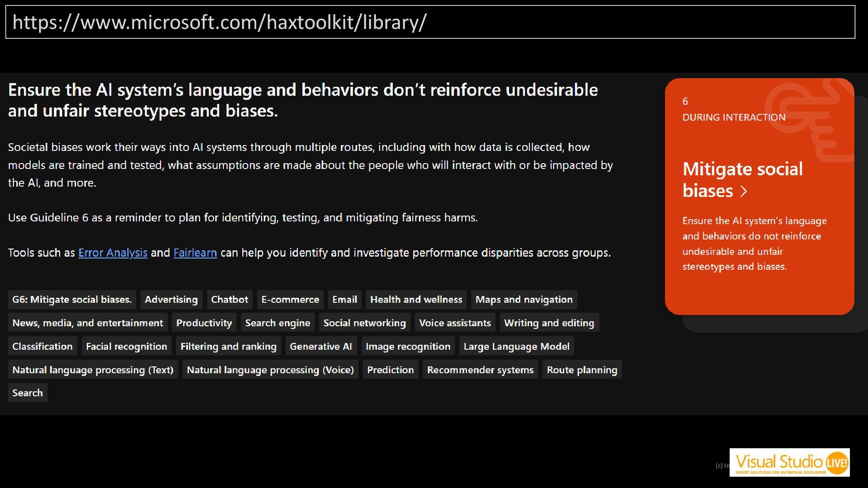This screenshot has width=868, height=488.
Task: Open the Error Analysis link
Action: click(x=113, y=253)
